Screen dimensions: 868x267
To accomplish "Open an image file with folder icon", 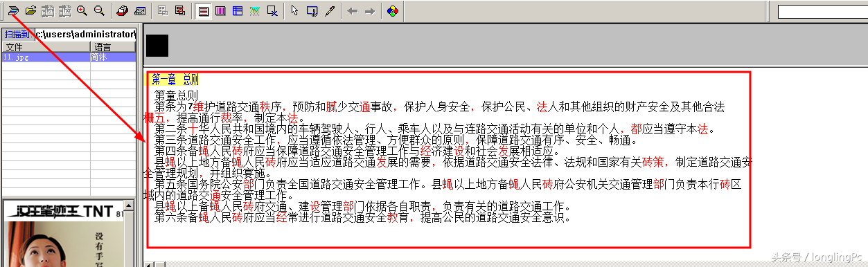I will click(x=30, y=11).
